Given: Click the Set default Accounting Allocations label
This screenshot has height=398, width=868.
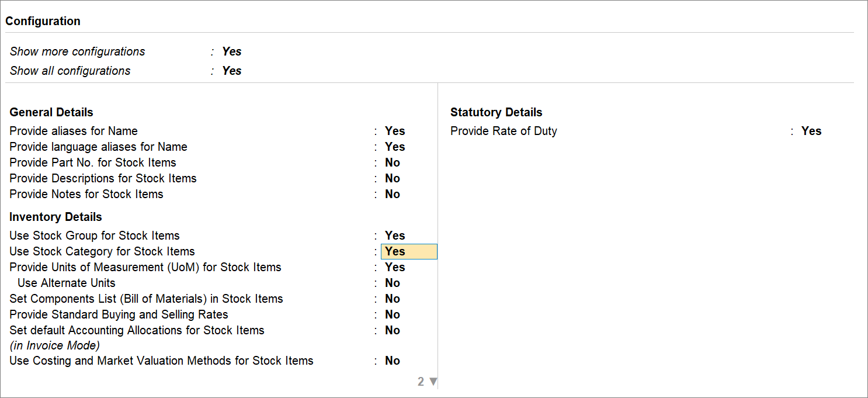Looking at the screenshot, I should [137, 330].
